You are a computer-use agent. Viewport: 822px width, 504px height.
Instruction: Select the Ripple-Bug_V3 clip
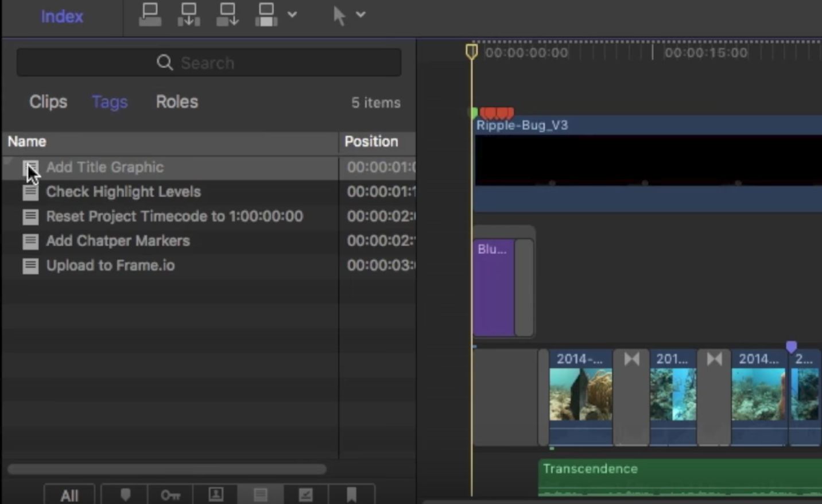tap(648, 164)
